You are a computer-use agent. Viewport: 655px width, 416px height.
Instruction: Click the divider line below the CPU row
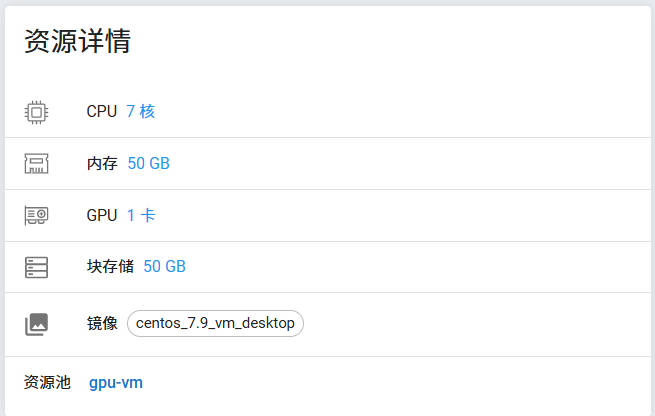point(328,138)
